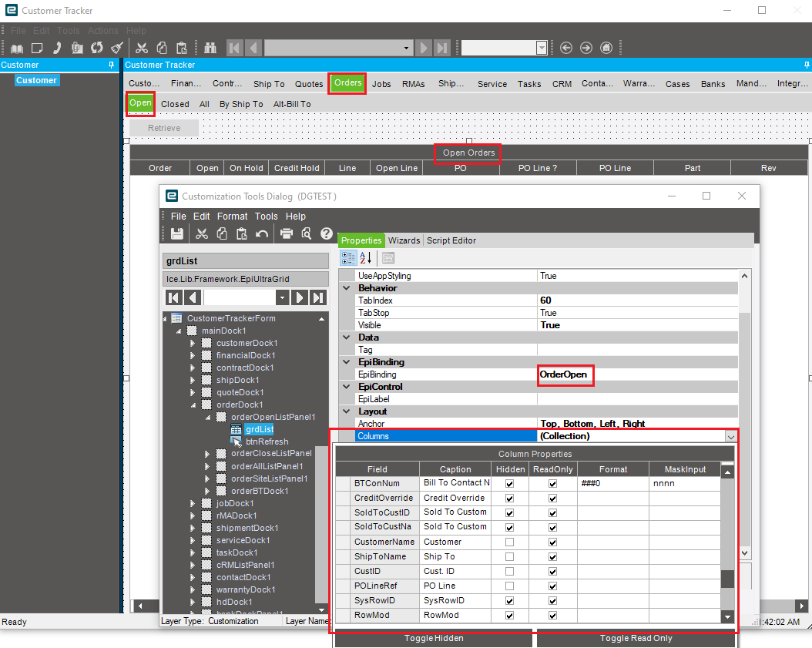Select the Closed orders sub-tab
The image size is (812, 648).
click(x=175, y=104)
